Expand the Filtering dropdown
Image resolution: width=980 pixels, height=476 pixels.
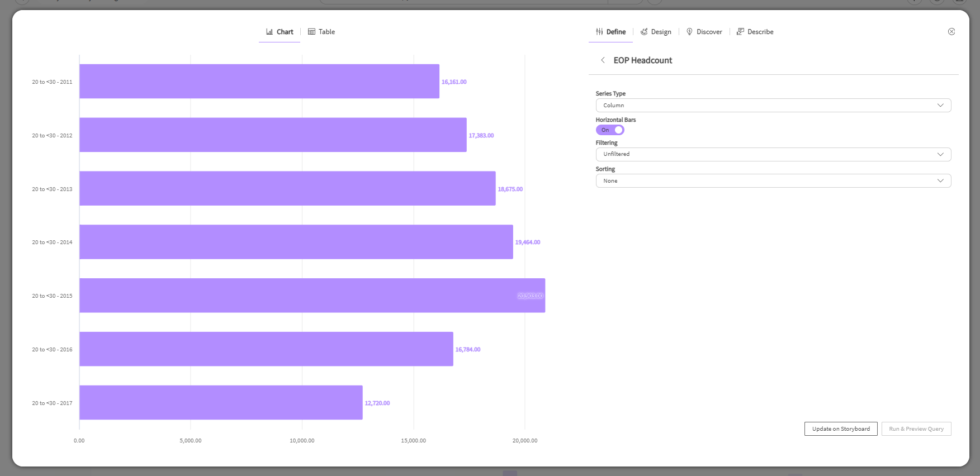point(773,154)
